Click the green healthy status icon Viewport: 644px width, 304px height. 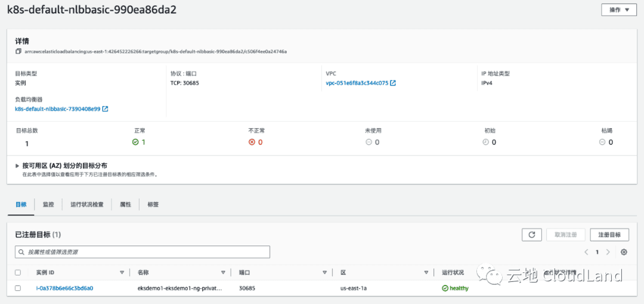point(445,289)
